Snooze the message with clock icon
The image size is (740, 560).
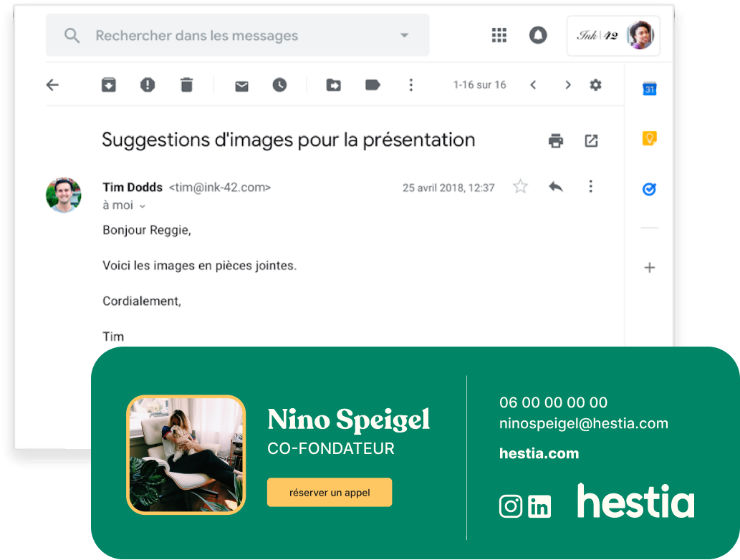pyautogui.click(x=279, y=85)
